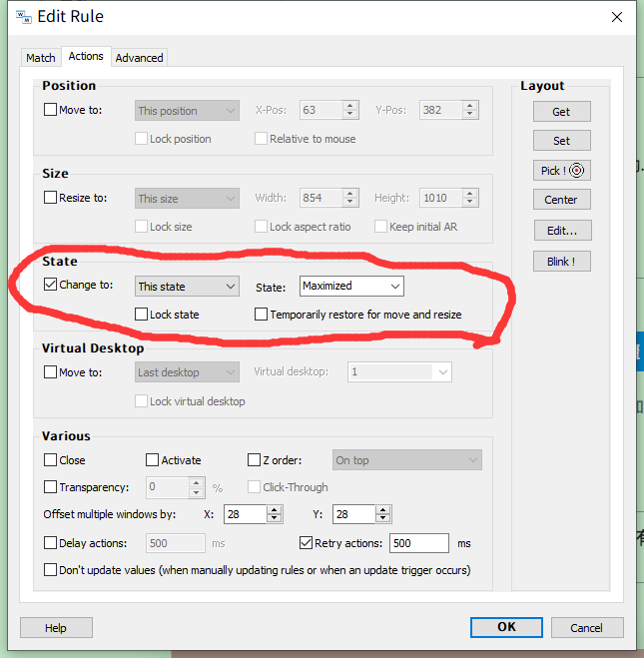Click the Get layout button

(x=560, y=111)
